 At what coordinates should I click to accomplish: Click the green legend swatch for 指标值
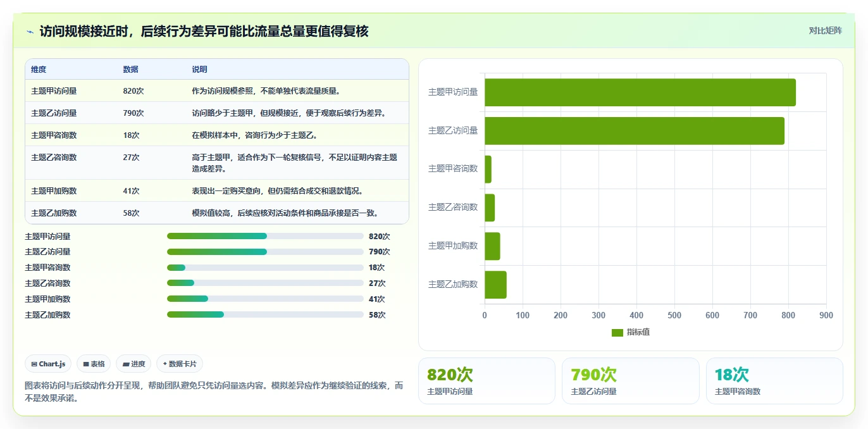pos(617,333)
